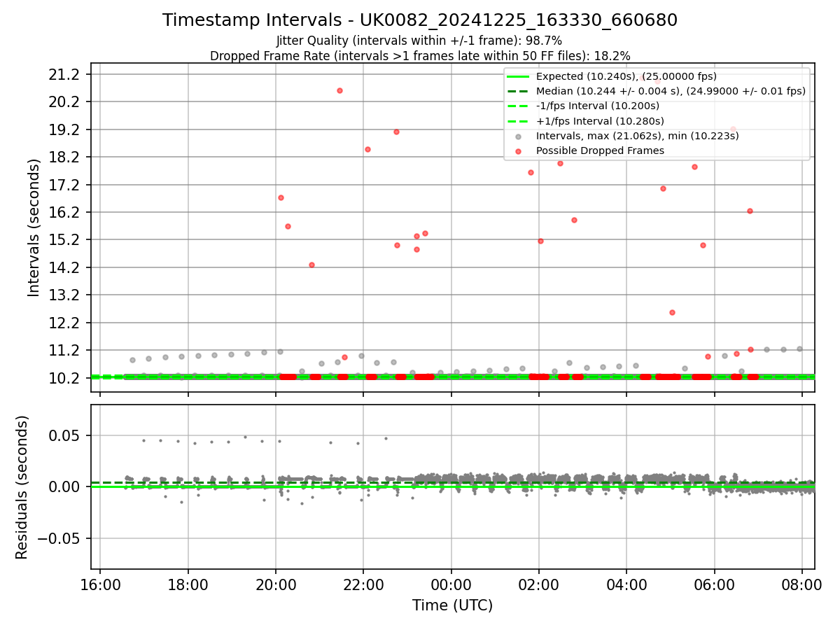Viewport: 840px width, 630px height.
Task: Click the red marker beside 'Possible Dropped Frames' legend
Action: point(518,151)
